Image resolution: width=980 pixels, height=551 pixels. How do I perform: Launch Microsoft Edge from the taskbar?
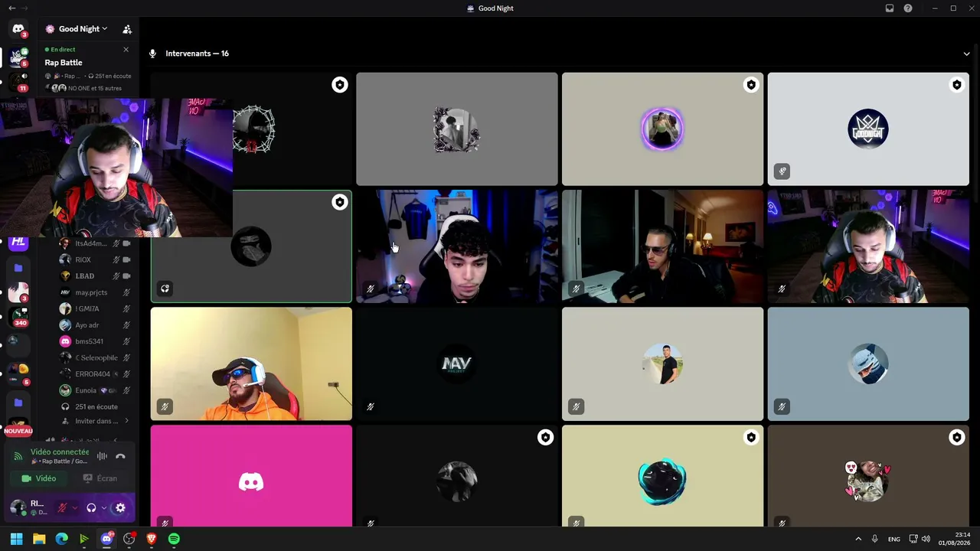(62, 539)
